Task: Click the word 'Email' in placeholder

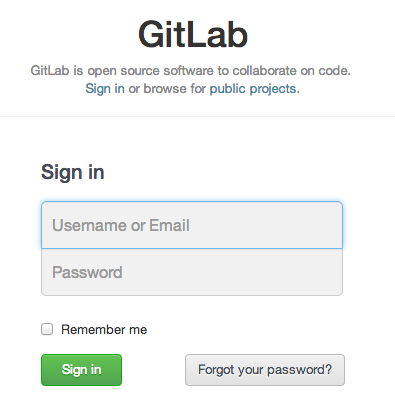Action: (169, 225)
